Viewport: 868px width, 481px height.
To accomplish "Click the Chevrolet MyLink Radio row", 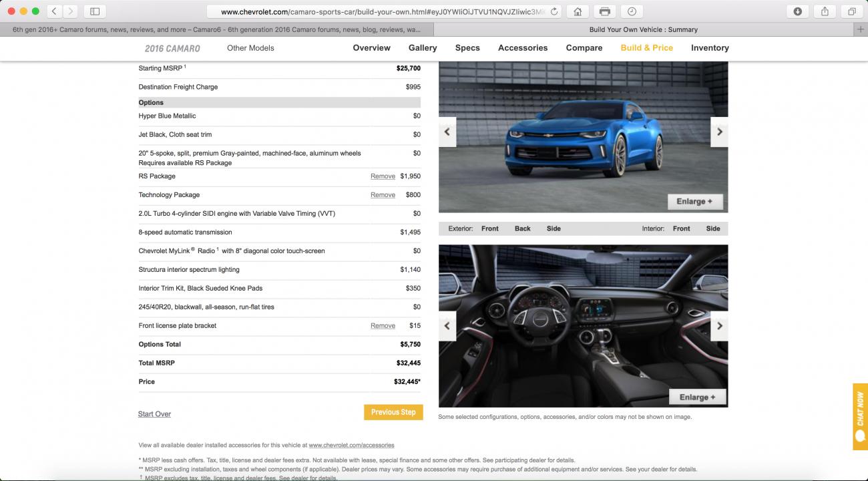I will 279,251.
